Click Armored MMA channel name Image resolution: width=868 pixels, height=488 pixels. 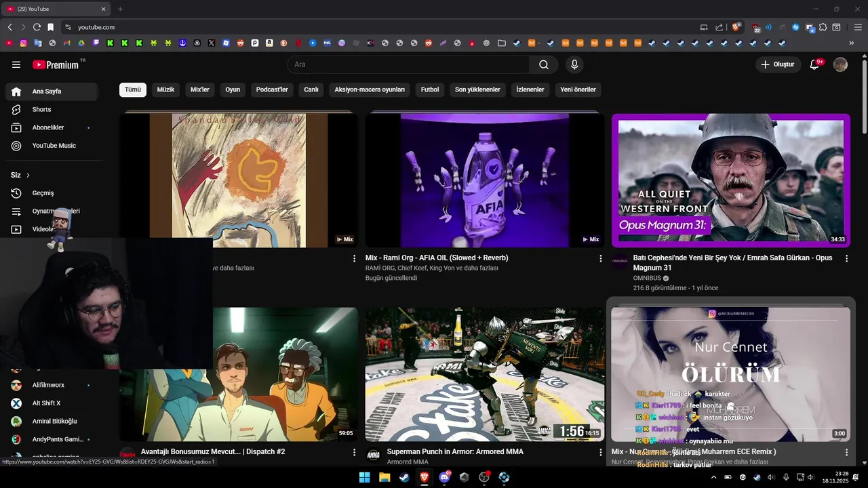[x=408, y=462]
